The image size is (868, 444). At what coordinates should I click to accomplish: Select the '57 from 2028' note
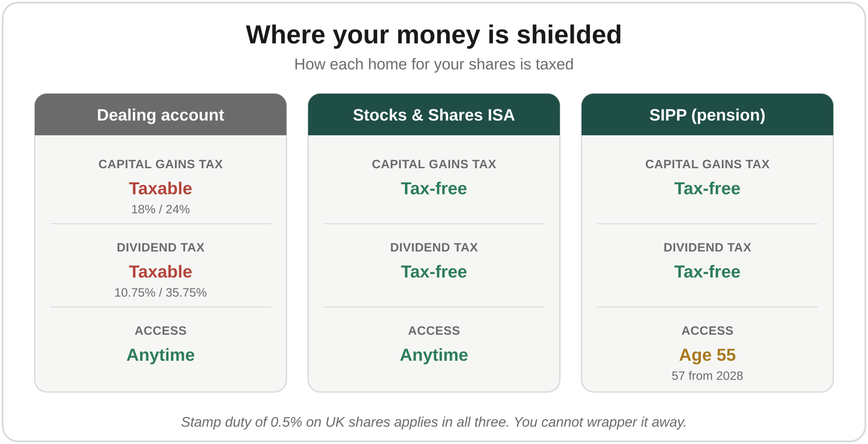pyautogui.click(x=707, y=376)
